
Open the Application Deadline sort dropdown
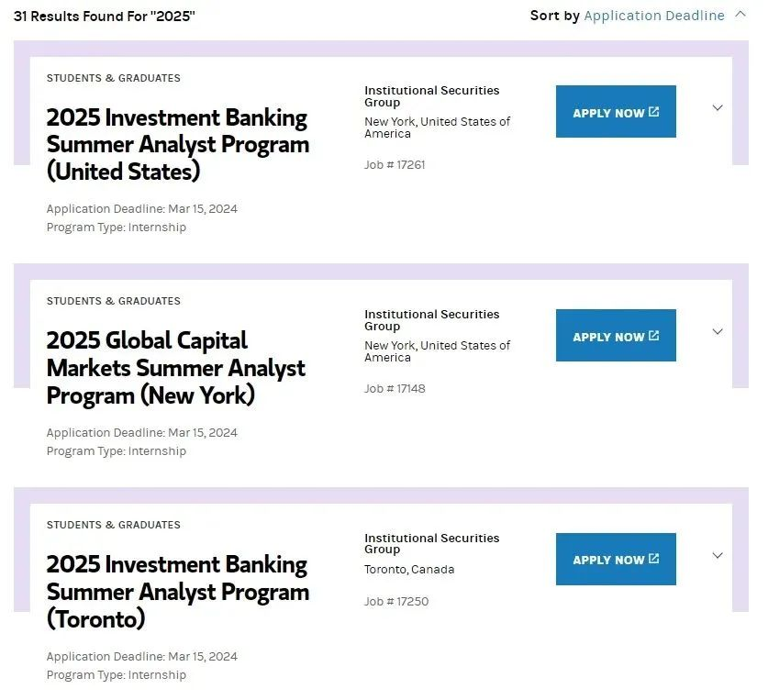click(654, 16)
